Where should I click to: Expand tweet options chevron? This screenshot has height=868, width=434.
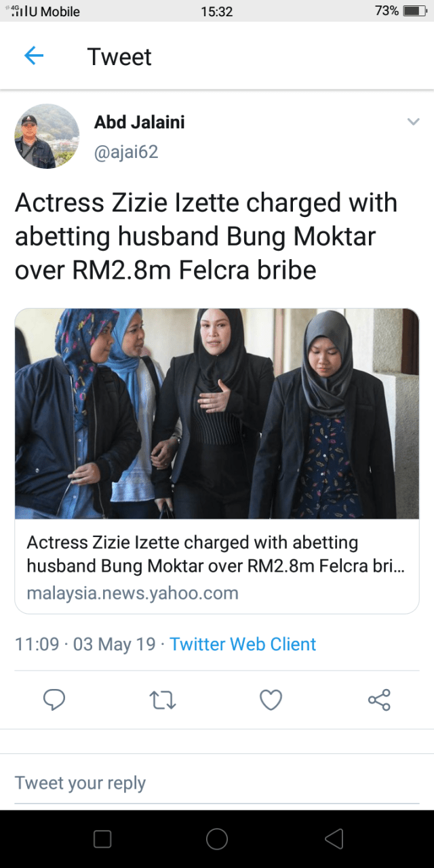coord(413,122)
